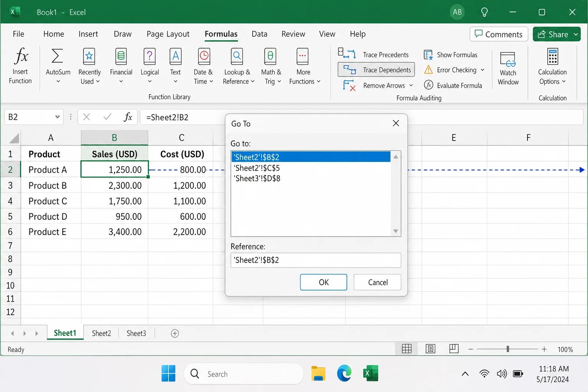Click OK in Go To dialog
588x392 pixels.
(x=323, y=282)
